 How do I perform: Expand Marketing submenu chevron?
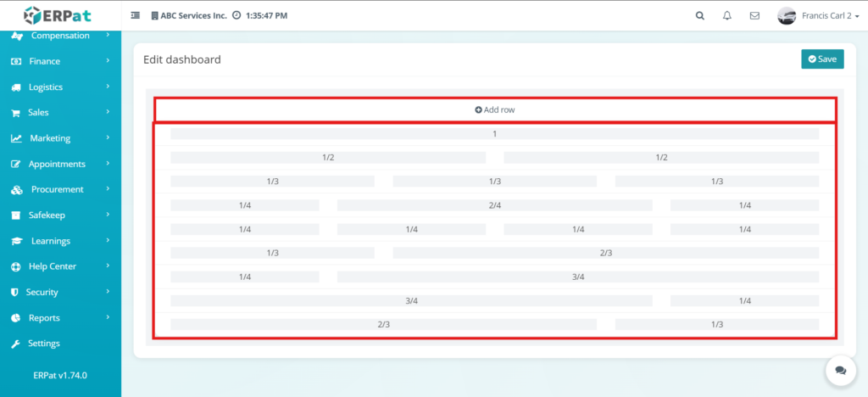(108, 137)
